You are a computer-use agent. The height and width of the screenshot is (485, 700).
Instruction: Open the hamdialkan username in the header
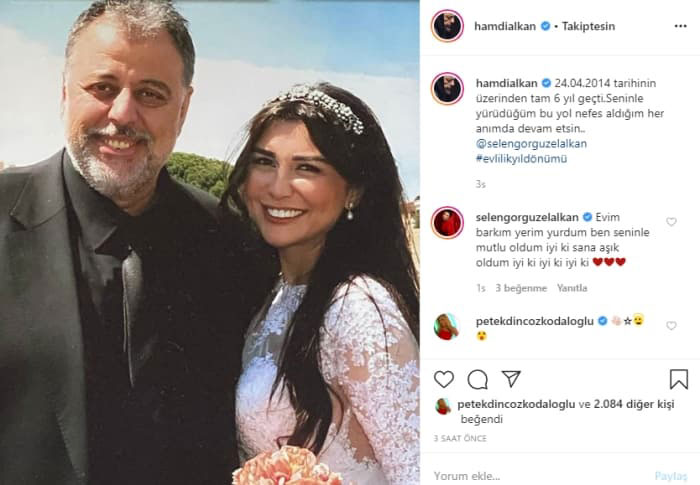click(504, 26)
